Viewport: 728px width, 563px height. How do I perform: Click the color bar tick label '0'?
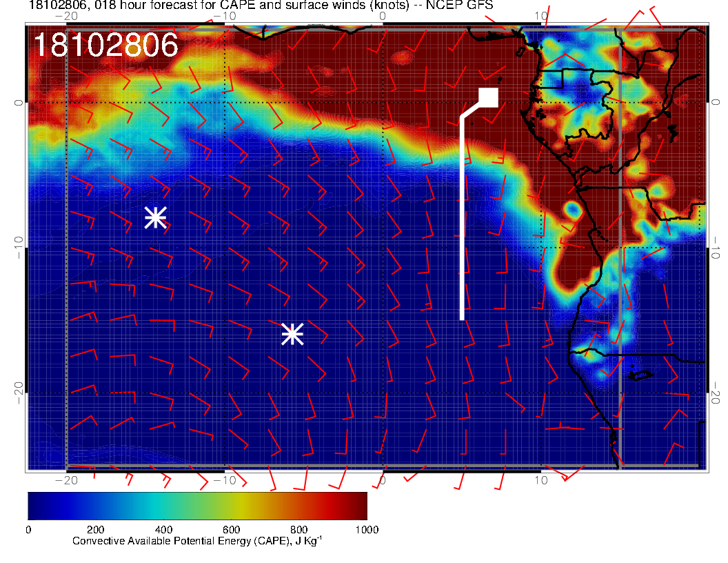tap(28, 530)
